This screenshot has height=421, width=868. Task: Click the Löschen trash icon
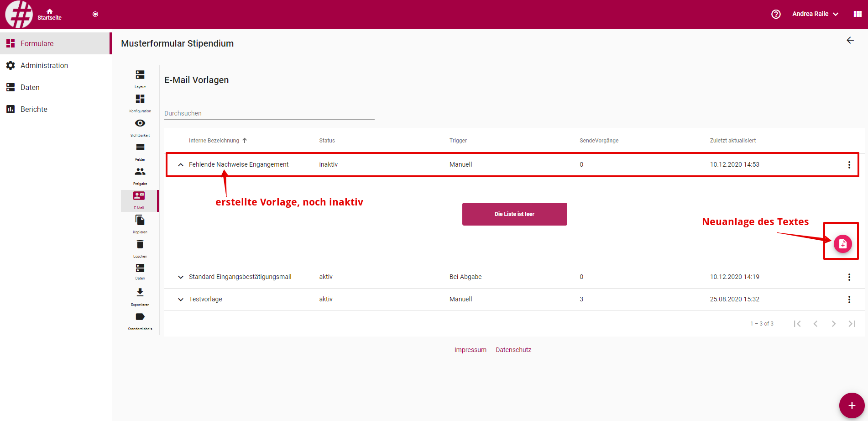[x=140, y=244]
